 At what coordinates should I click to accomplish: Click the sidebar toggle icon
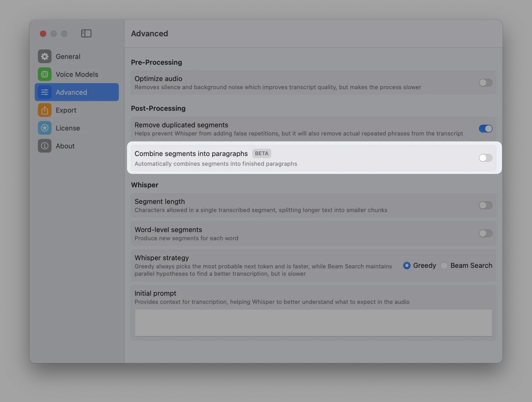pyautogui.click(x=86, y=33)
